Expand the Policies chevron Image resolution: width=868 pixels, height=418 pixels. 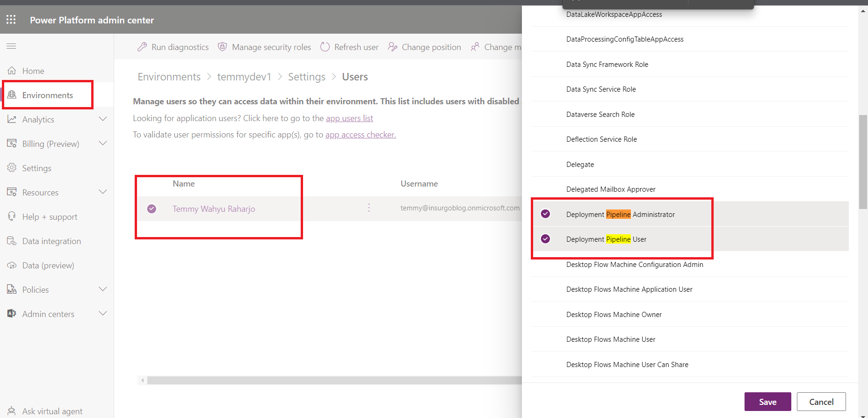click(x=103, y=289)
